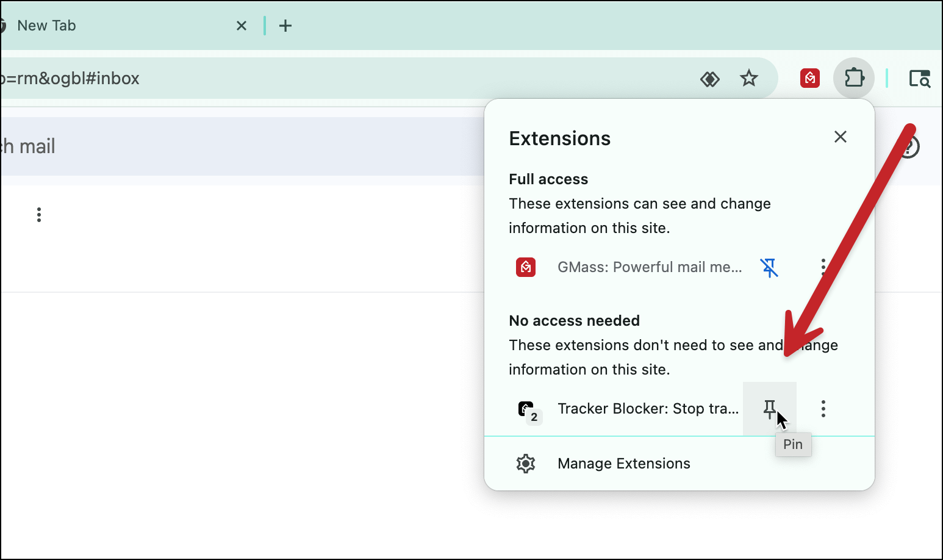Click the GMass extension icon in the list
943x560 pixels.
[x=526, y=267]
